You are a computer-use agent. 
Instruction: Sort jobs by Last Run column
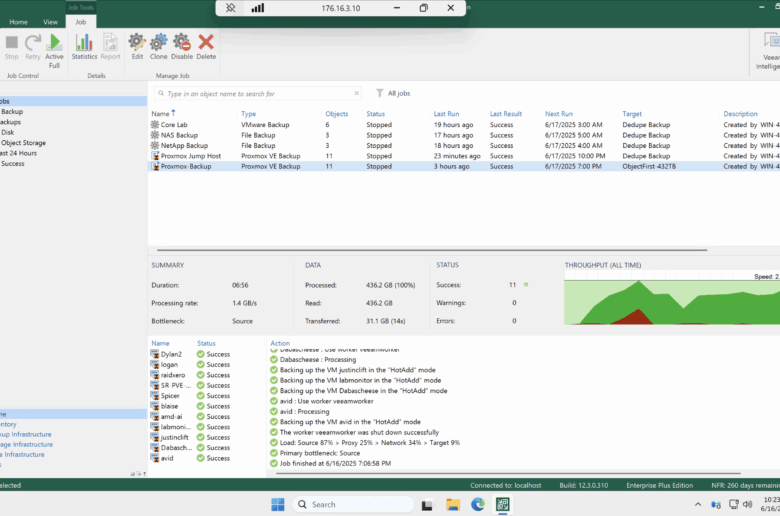[446, 114]
